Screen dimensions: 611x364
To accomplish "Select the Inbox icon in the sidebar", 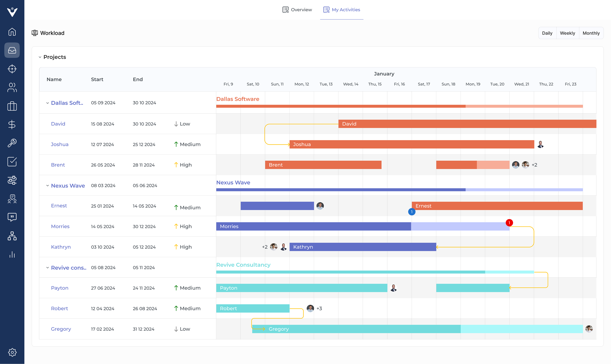I will pyautogui.click(x=12, y=50).
